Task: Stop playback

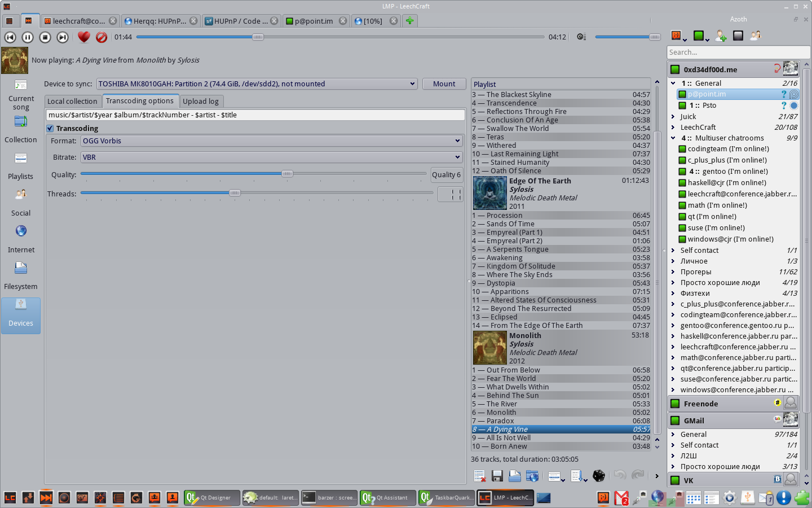Action: coord(45,37)
